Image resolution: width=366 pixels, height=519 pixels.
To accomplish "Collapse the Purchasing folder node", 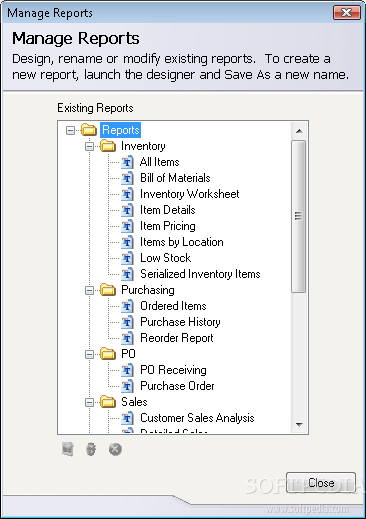I will tap(89, 290).
